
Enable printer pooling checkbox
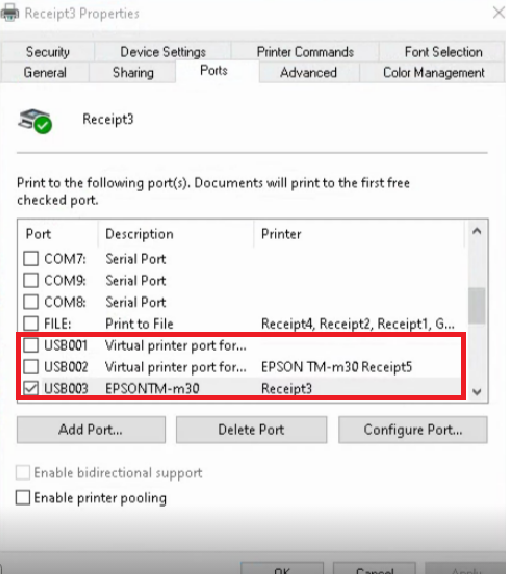click(23, 498)
